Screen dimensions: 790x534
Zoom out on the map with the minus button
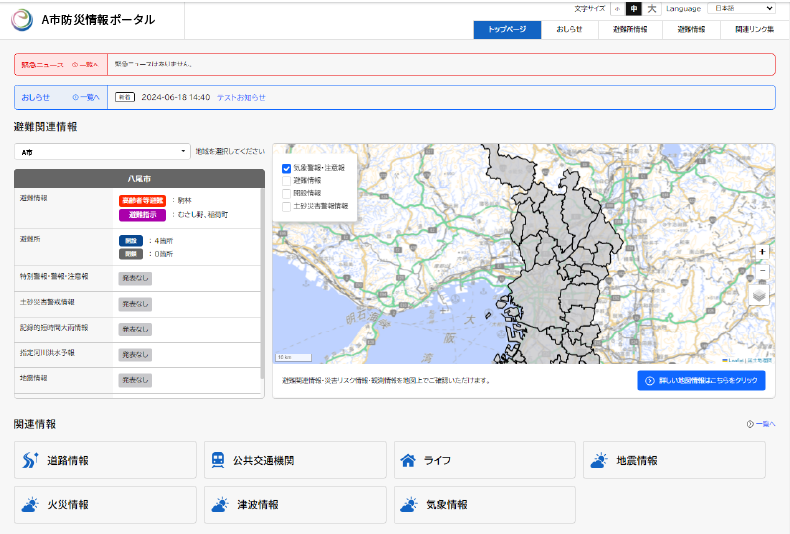[x=762, y=270]
